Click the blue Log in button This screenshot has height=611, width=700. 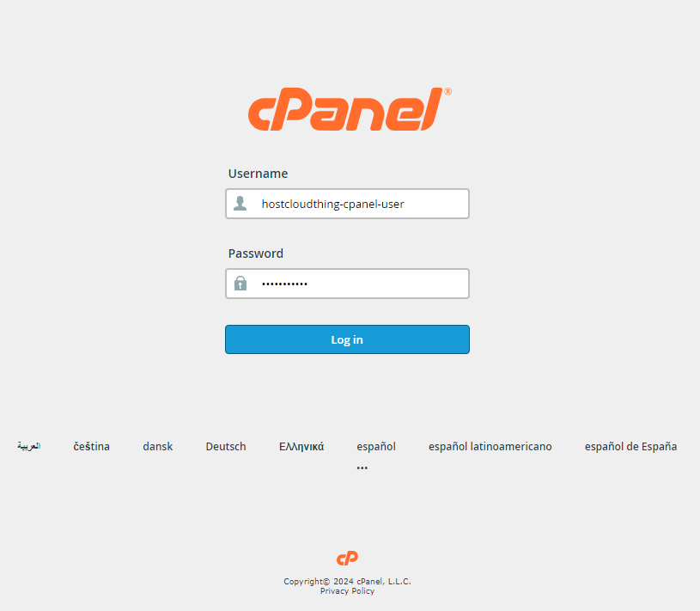pyautogui.click(x=347, y=339)
